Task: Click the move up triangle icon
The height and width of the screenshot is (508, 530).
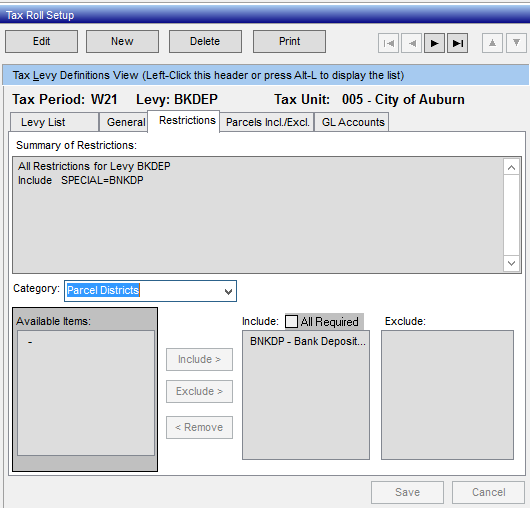Action: [x=492, y=43]
